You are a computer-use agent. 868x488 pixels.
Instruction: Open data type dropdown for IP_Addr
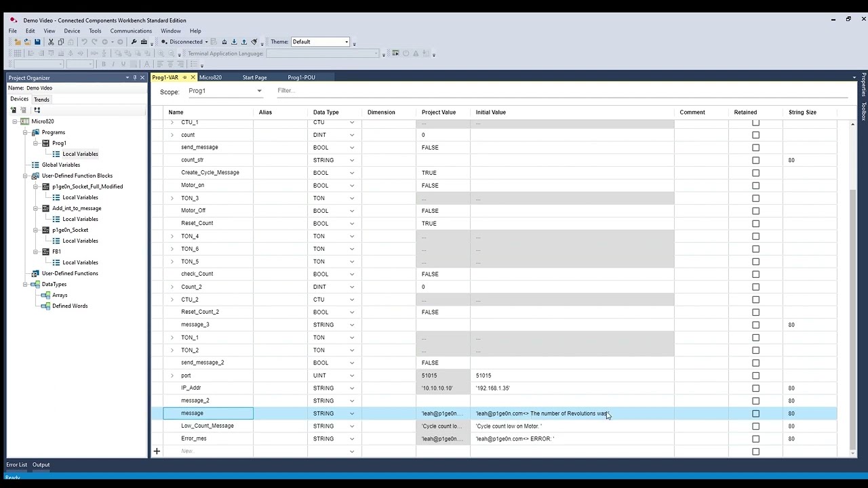tap(351, 388)
